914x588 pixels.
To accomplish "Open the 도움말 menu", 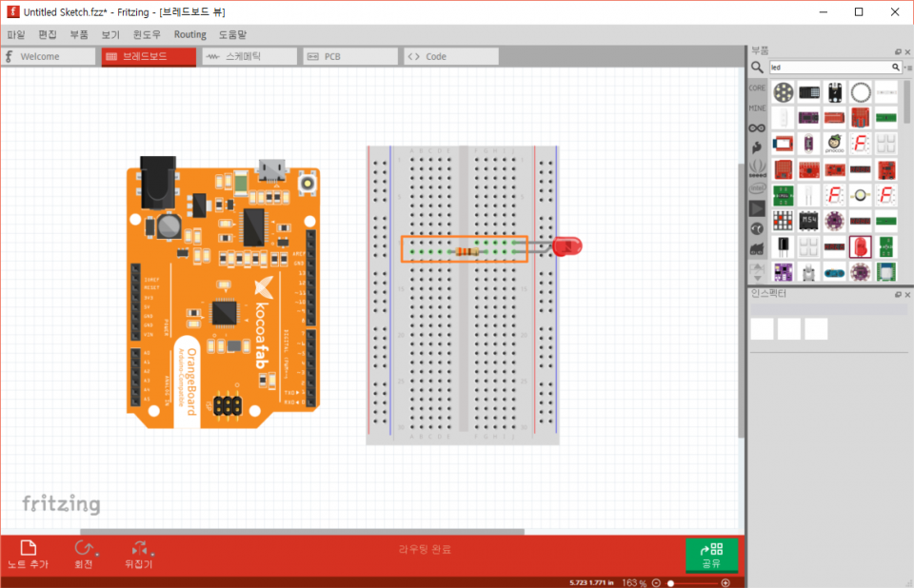I will point(232,34).
